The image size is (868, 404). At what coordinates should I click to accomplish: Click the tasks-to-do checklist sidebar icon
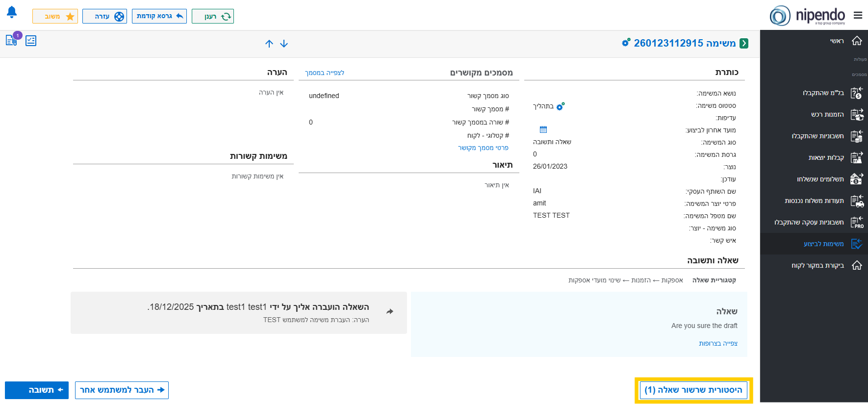857,244
